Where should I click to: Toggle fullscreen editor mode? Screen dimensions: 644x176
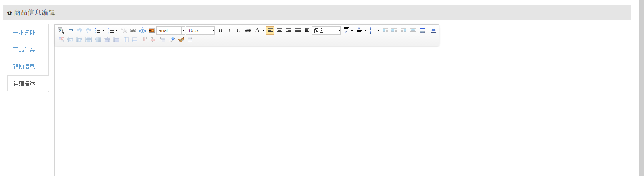[433, 30]
